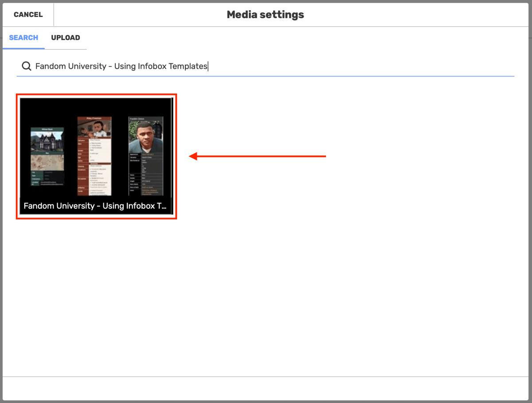Image resolution: width=532 pixels, height=403 pixels.
Task: Click the 'Fandom University - Using Infobox T...' caption
Action: [95, 206]
